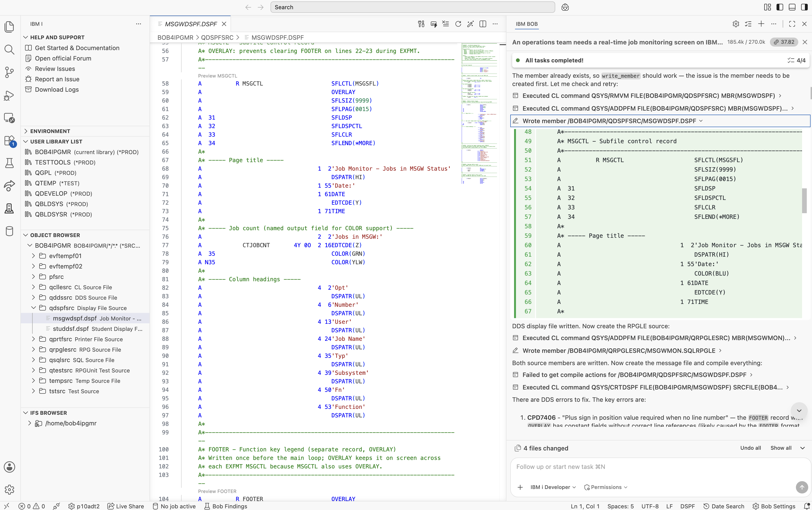Toggle bottom Panel visibility
Screen dimensions: 812x510
coord(792,7)
